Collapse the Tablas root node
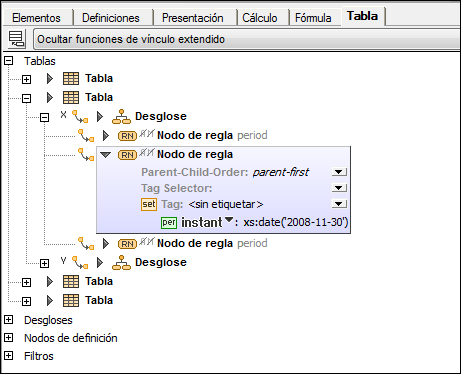Image resolution: width=461 pixels, height=374 pixels. click(8, 61)
